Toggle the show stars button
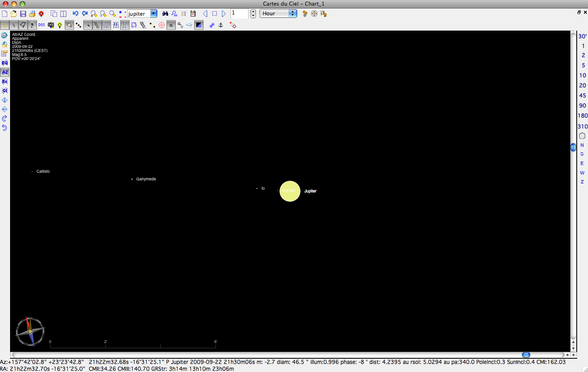The image size is (588, 372). click(5, 25)
